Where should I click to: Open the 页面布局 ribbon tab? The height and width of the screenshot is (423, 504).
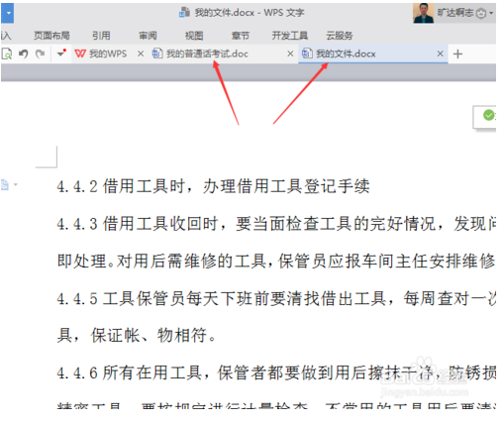pyautogui.click(x=51, y=36)
